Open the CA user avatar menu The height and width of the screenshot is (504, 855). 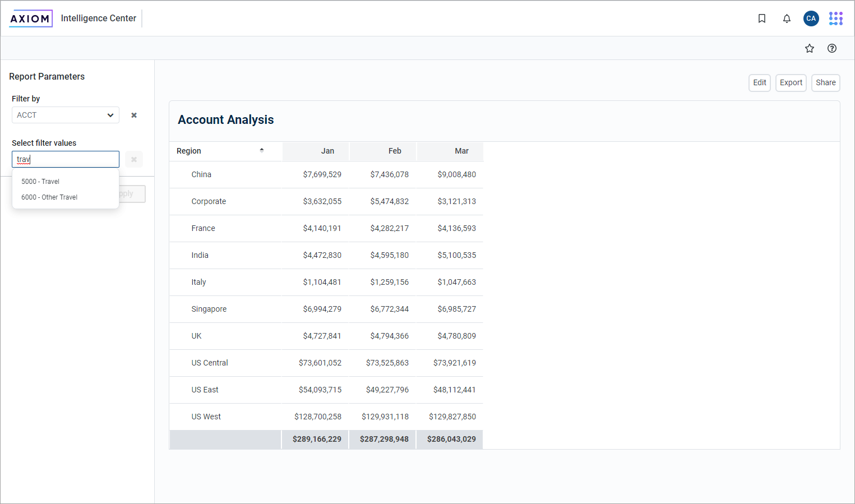(811, 19)
